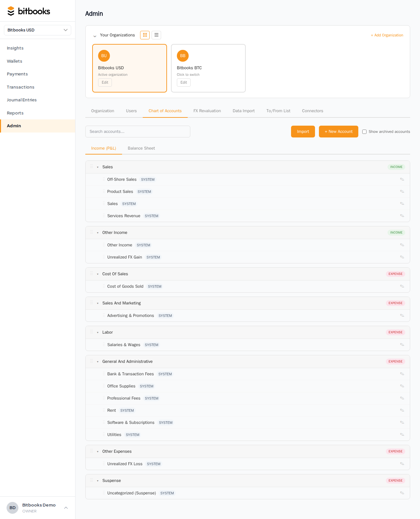Click edit icon for Unrealized FX Loss
The height and width of the screenshot is (519, 420).
(x=402, y=464)
